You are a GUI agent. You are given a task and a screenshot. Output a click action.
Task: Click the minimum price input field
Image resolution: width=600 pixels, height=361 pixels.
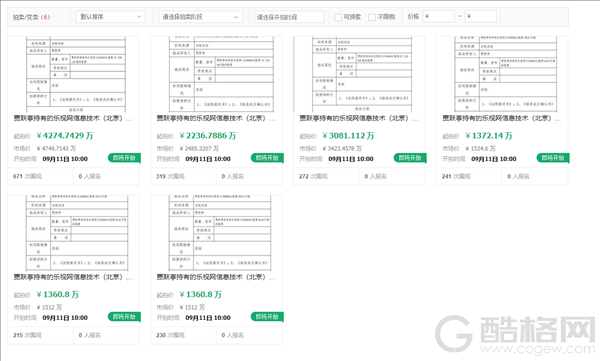click(439, 16)
